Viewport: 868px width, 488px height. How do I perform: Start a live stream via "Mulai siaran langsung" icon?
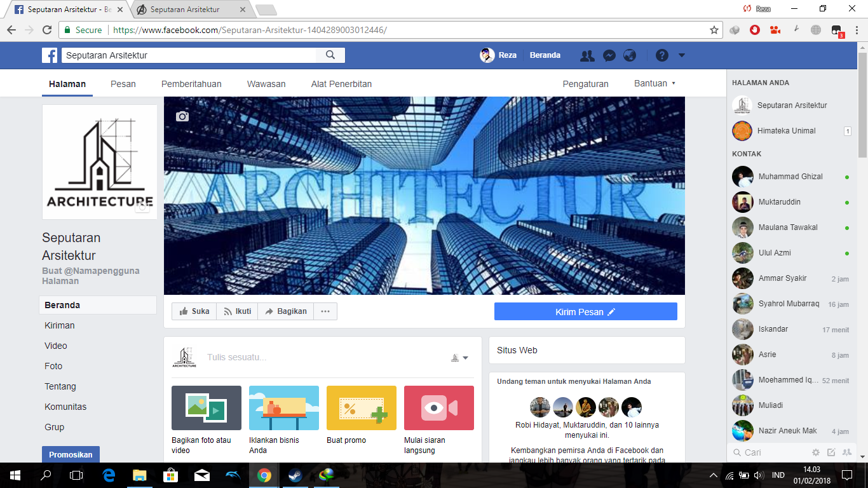[x=438, y=407]
